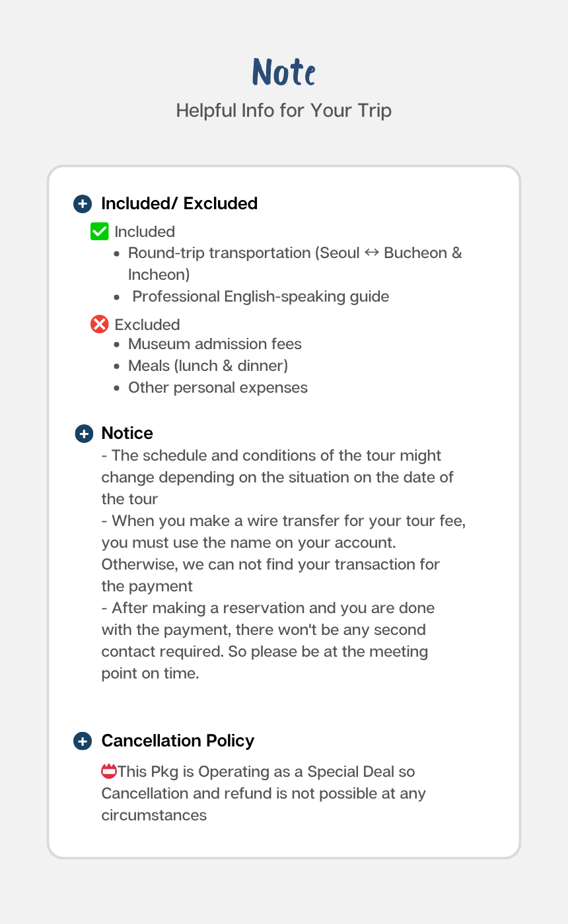The image size is (568, 924).
Task: Click the Note title at the top
Action: tap(284, 72)
